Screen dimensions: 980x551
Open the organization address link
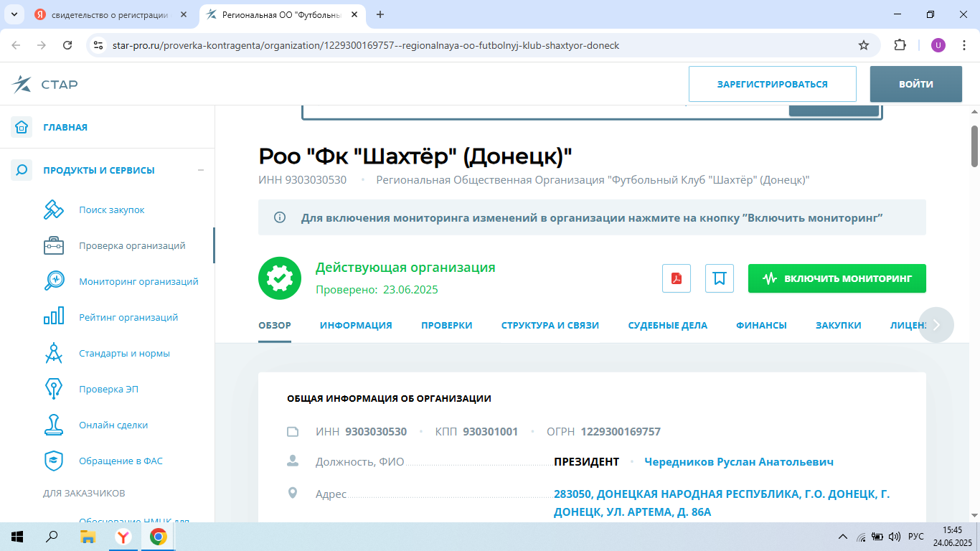coord(722,503)
